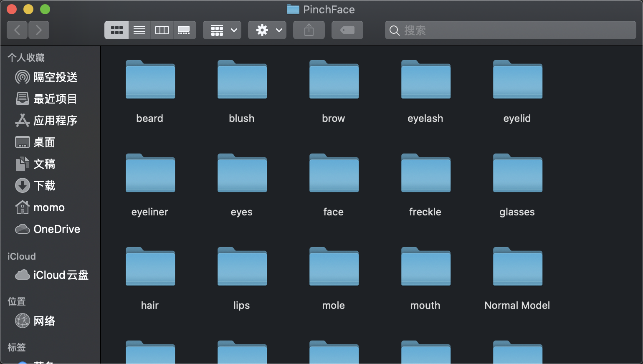Open Desktop (桌面) in sidebar
The image size is (643, 364).
[x=50, y=142]
